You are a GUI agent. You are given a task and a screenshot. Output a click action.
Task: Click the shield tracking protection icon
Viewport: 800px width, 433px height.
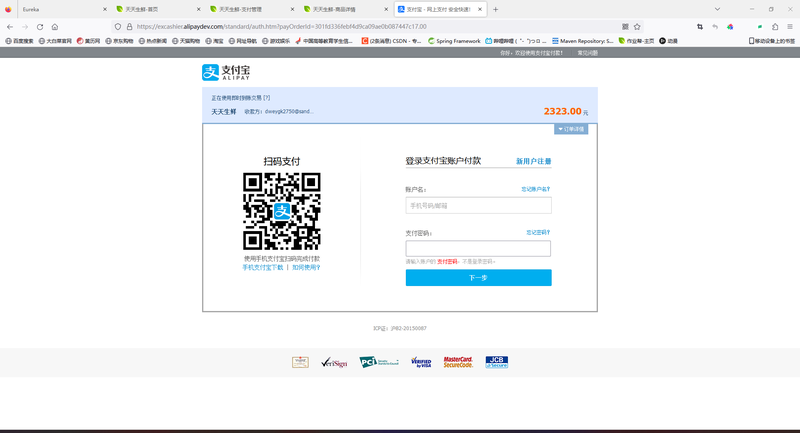(118, 27)
